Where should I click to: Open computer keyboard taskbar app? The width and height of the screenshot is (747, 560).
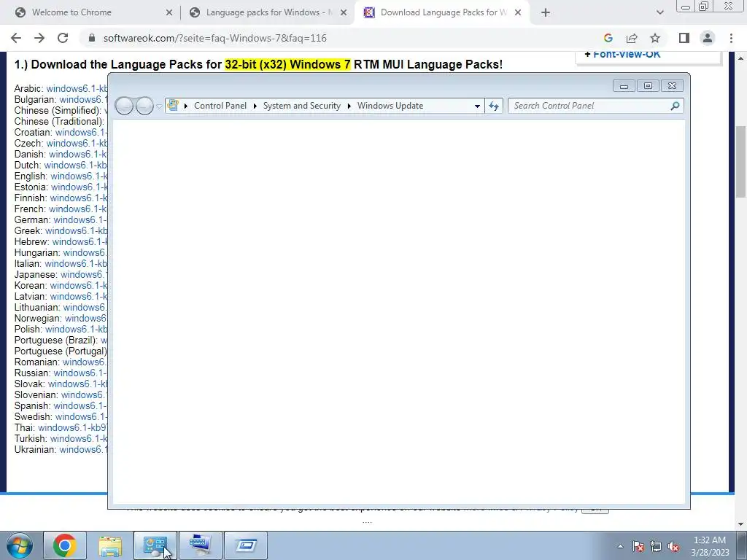[201, 545]
